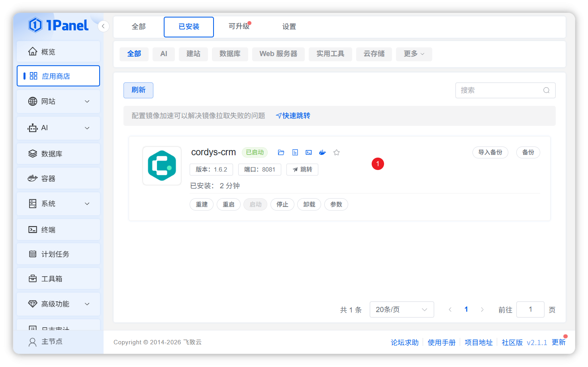588x367 pixels.
Task: Click the greyed-out 启动 button
Action: tap(255, 205)
